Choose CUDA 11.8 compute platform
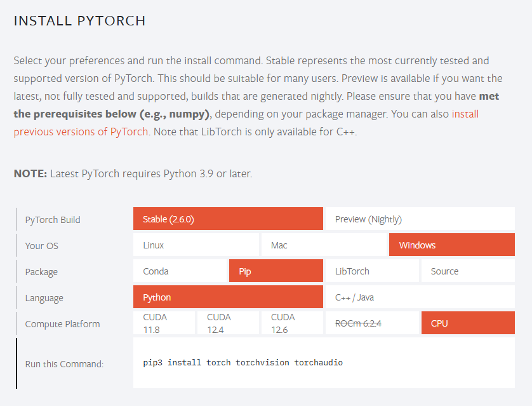This screenshot has width=532, height=406. 164,323
